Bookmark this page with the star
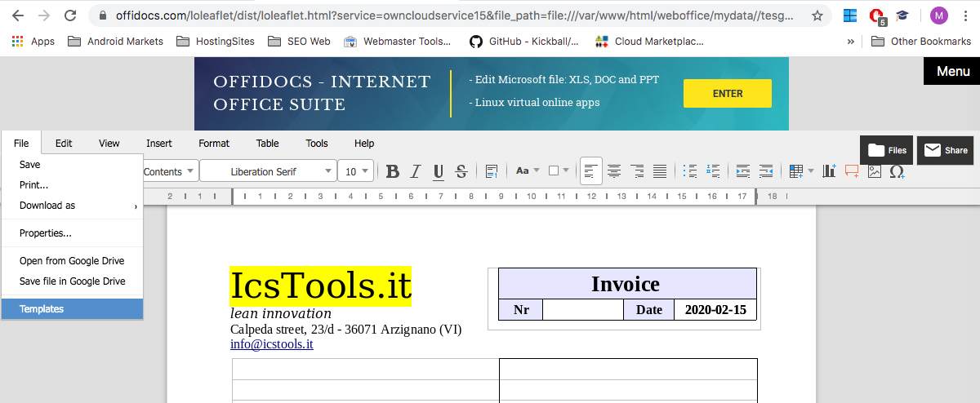The width and height of the screenshot is (980, 403). 817,15
